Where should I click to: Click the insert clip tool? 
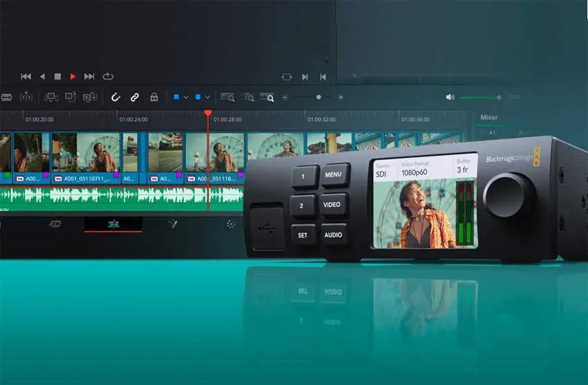click(51, 98)
